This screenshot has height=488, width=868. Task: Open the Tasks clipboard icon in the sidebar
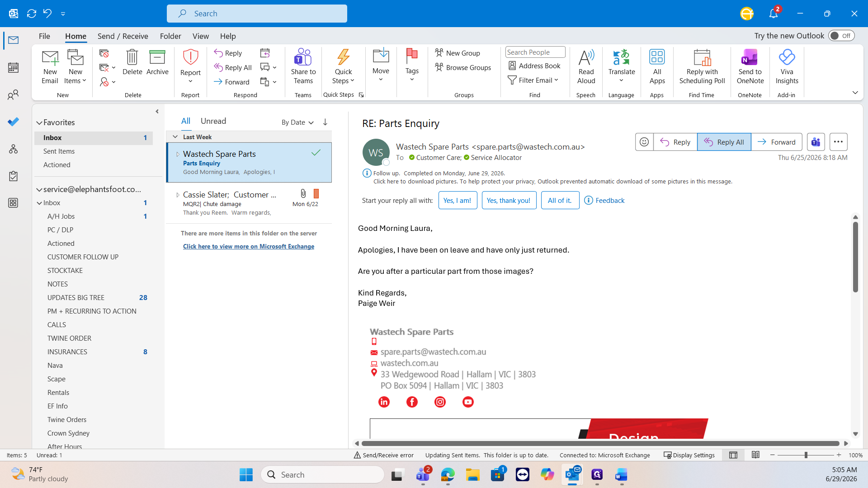13,176
